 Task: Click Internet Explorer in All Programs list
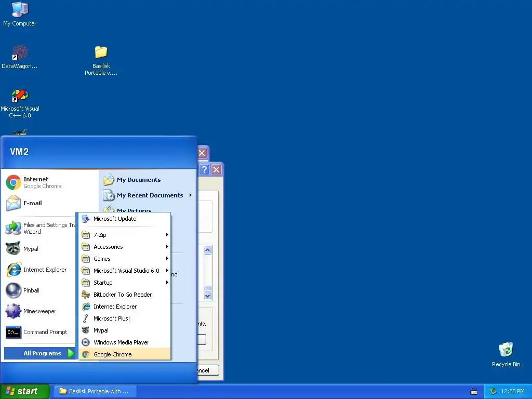point(125,307)
